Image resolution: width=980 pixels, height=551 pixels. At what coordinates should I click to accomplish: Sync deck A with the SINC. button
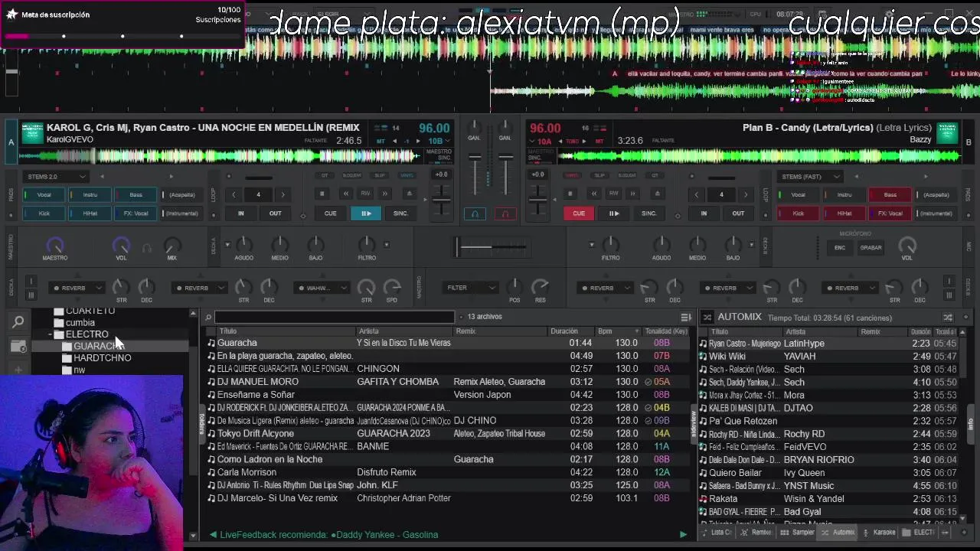[400, 214]
